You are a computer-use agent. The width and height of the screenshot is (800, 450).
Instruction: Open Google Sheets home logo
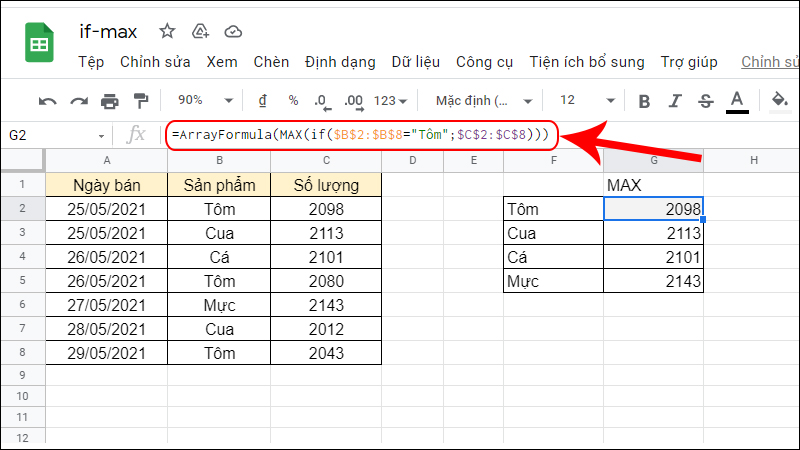[x=40, y=46]
